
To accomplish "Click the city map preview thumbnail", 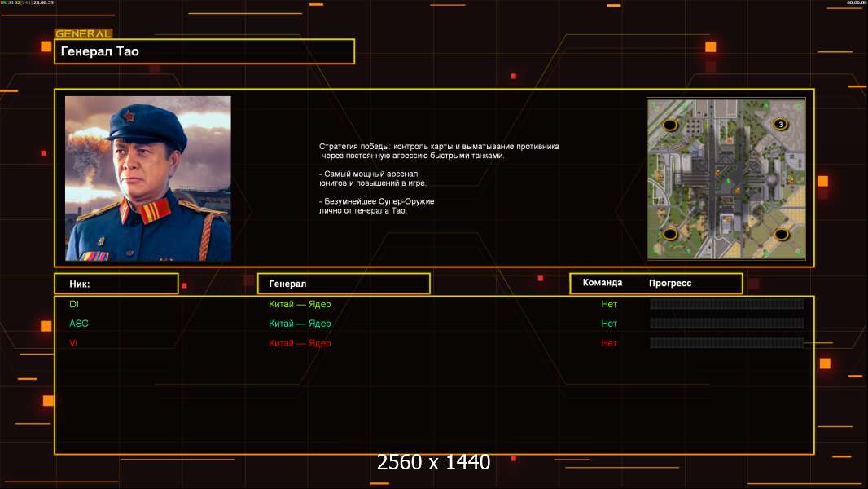I will pos(726,178).
